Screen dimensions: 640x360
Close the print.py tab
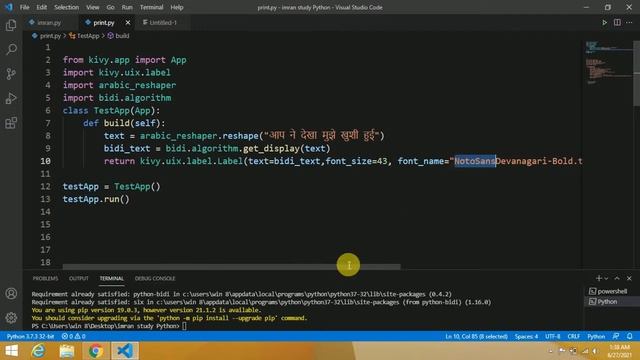128,22
